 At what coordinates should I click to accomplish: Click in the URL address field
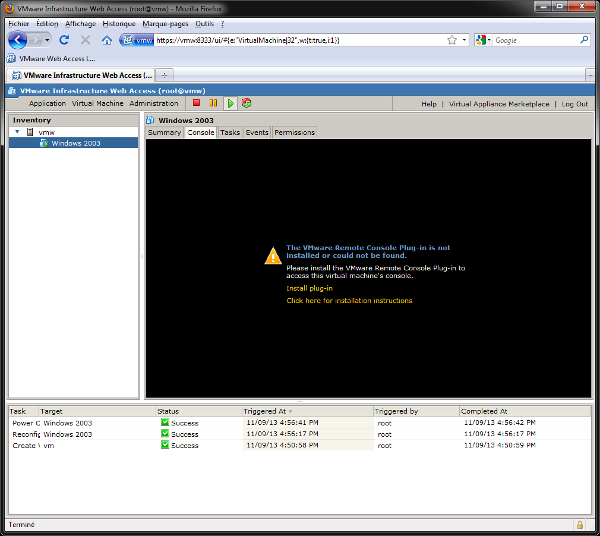pos(298,40)
